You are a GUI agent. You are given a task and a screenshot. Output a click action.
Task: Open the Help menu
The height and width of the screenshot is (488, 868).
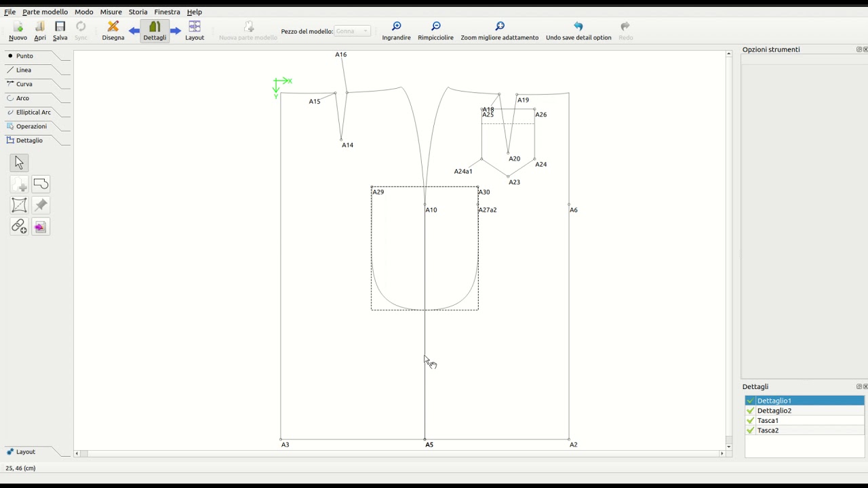pyautogui.click(x=195, y=12)
